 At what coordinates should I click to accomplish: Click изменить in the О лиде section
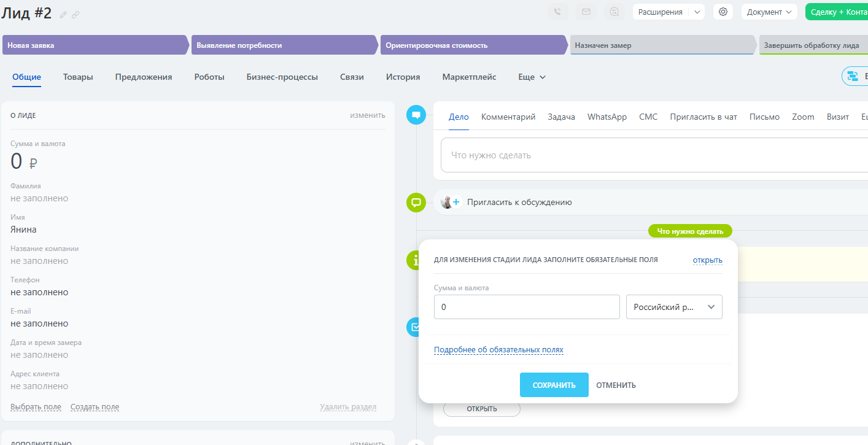point(368,115)
